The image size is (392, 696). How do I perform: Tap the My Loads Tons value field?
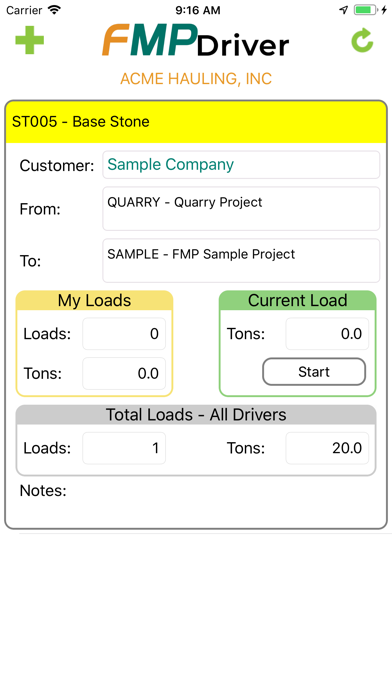point(124,373)
